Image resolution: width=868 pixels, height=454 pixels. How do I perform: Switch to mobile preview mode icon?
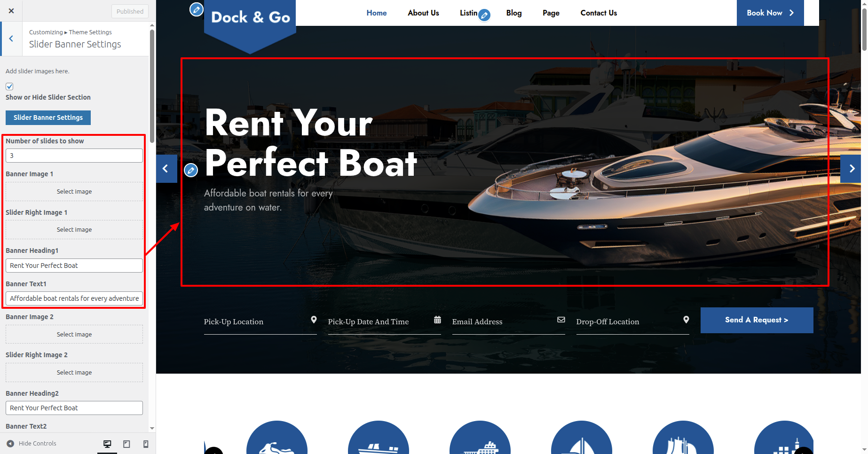(146, 444)
